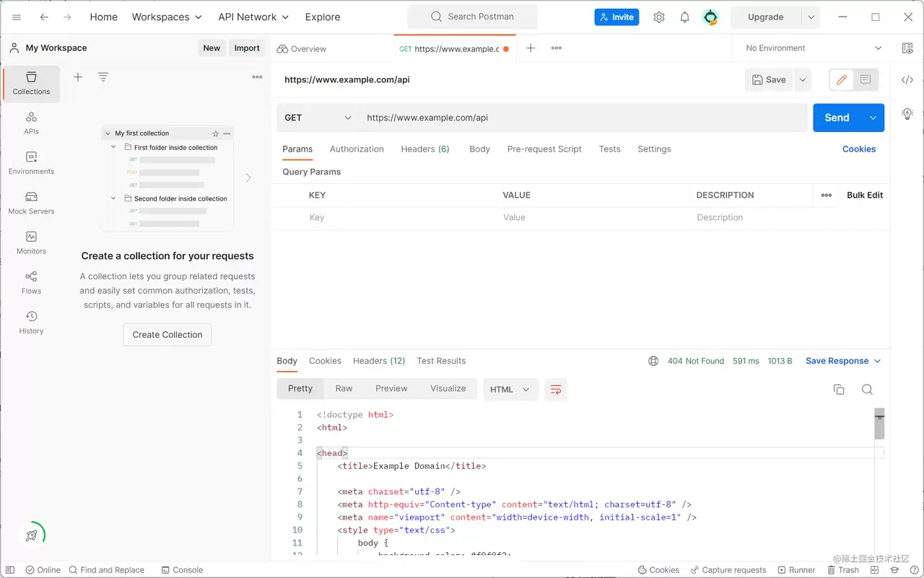
Task: Expand the HTML format dropdown
Action: [510, 390]
